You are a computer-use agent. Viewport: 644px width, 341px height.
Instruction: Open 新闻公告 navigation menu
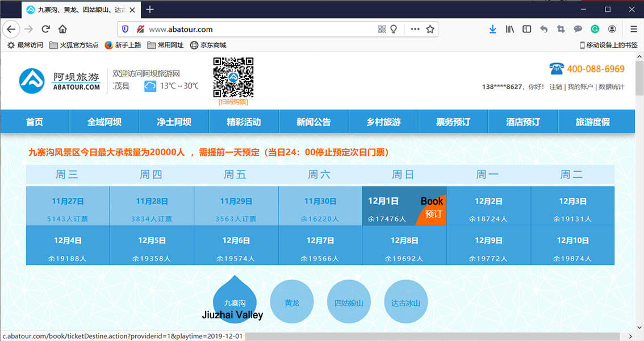[314, 122]
